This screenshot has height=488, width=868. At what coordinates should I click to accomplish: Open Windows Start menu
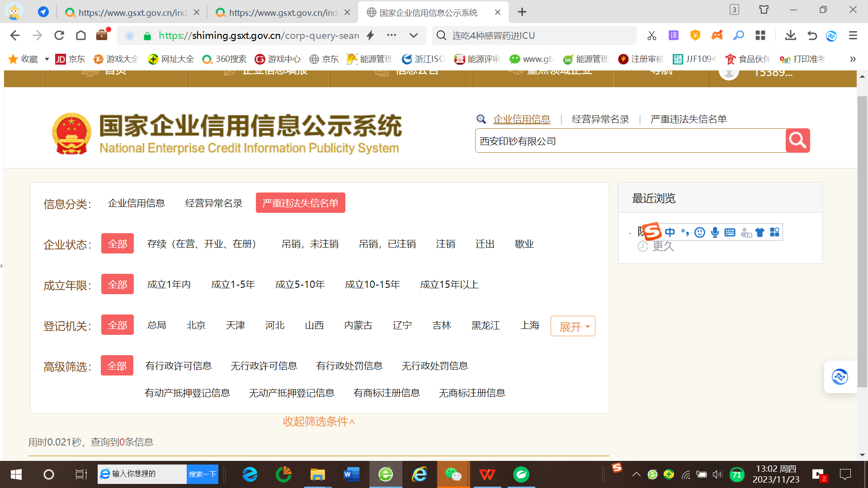[x=16, y=474]
